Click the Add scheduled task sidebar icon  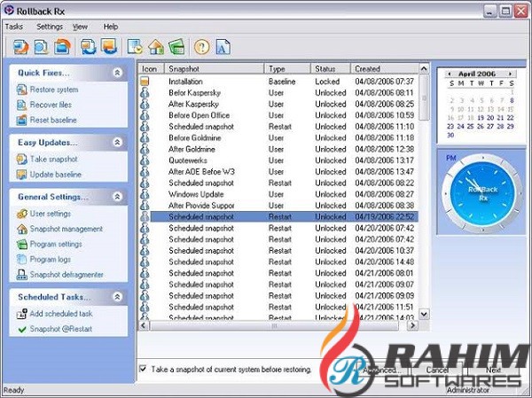21,314
